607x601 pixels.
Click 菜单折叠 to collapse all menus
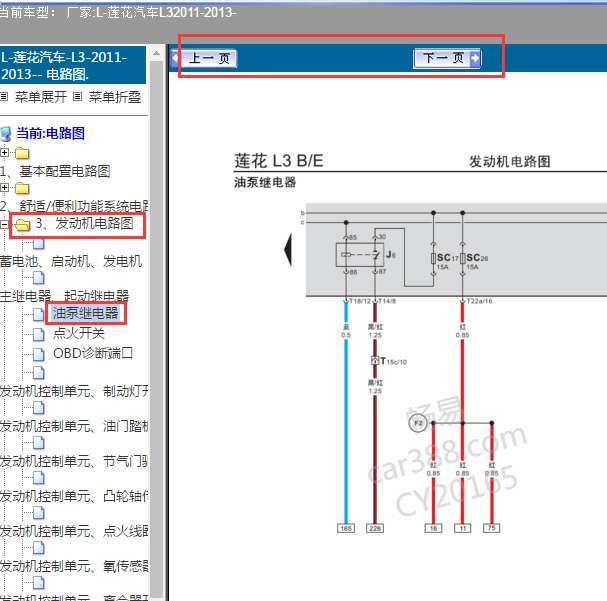coord(115,97)
